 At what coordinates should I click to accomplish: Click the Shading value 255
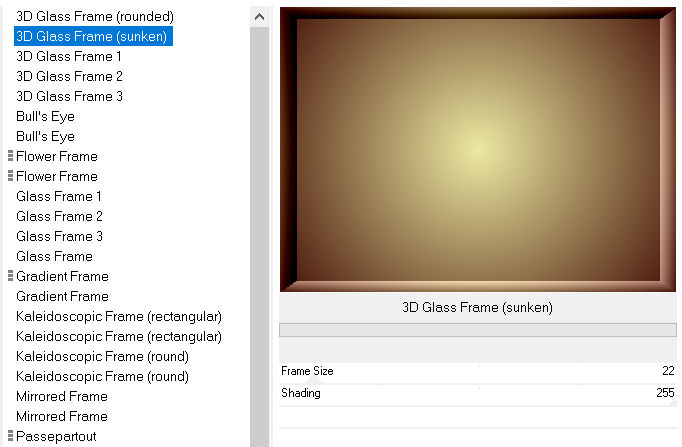(x=665, y=393)
